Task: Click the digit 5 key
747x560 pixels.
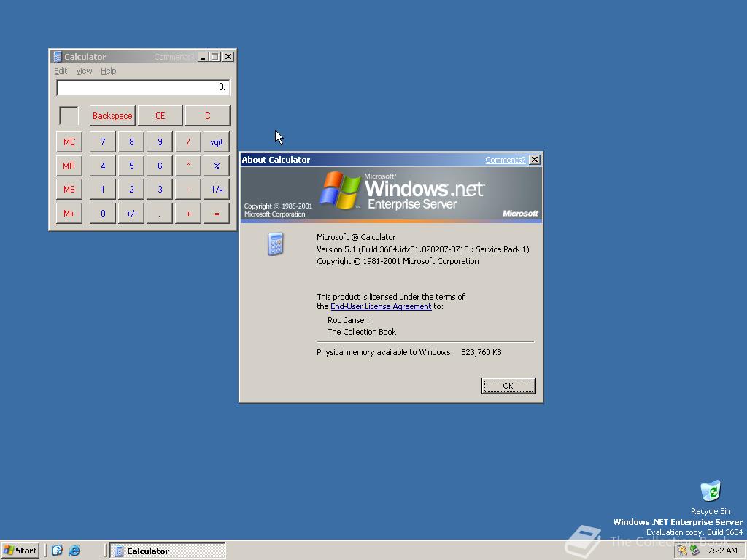Action: coord(131,166)
